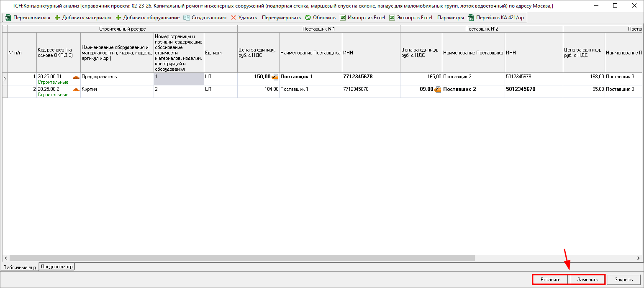The height and width of the screenshot is (288, 644).
Task: Click the brick icon in the Предохранитель row
Action: [76, 77]
